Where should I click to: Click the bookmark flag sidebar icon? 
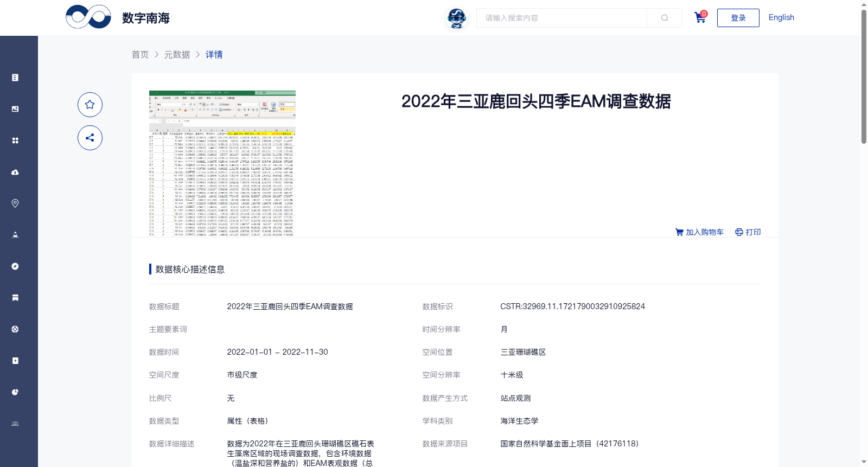[x=15, y=298]
